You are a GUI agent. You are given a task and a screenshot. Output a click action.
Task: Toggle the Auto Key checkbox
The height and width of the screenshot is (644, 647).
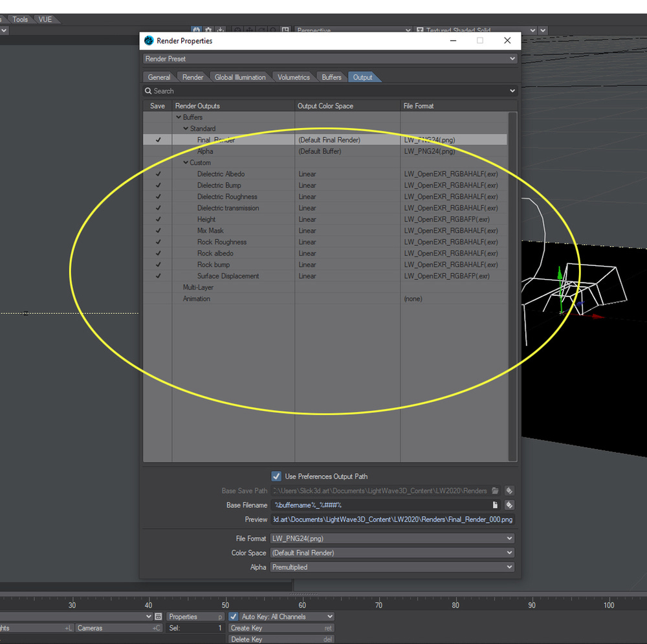point(233,616)
